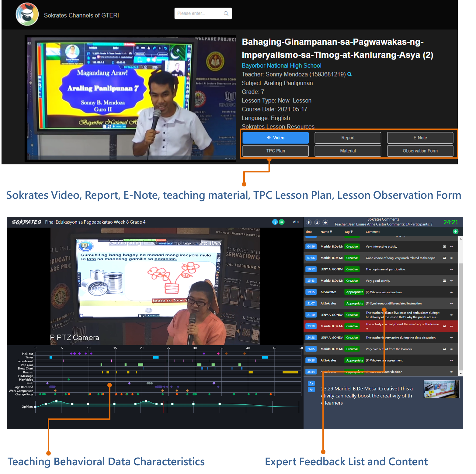Open the Material resource
476x474 pixels.
tap(348, 151)
